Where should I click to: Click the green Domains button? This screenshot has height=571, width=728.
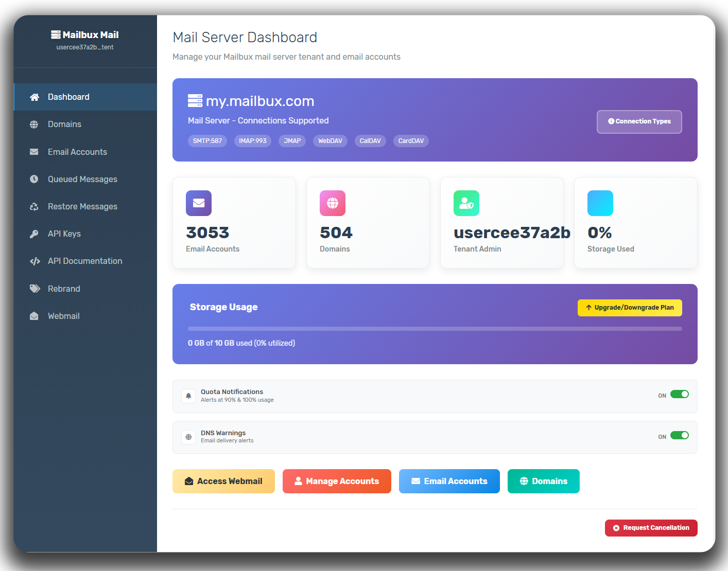(x=544, y=481)
